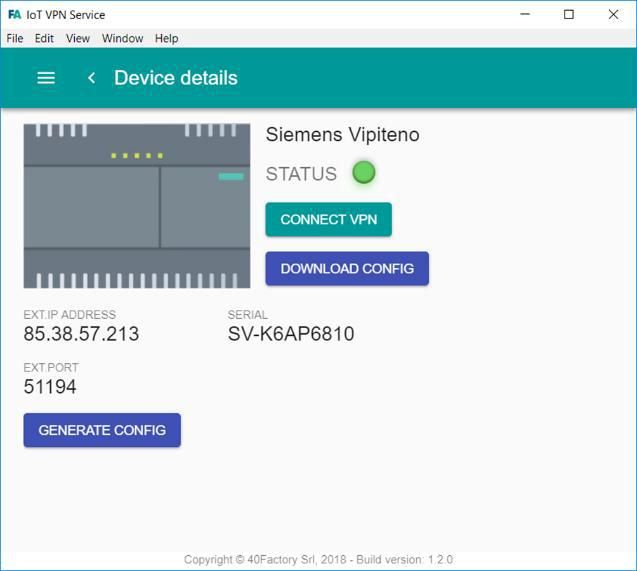The width and height of the screenshot is (637, 571).
Task: Open the Help menu
Action: click(x=166, y=38)
